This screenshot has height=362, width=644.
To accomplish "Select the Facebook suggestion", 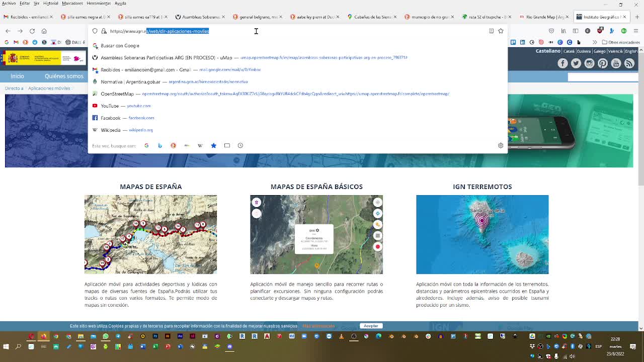I will click(x=297, y=118).
